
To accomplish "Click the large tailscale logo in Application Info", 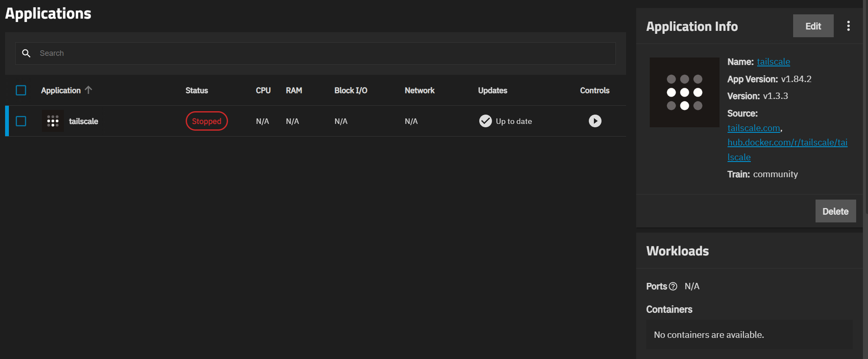I will pyautogui.click(x=684, y=92).
